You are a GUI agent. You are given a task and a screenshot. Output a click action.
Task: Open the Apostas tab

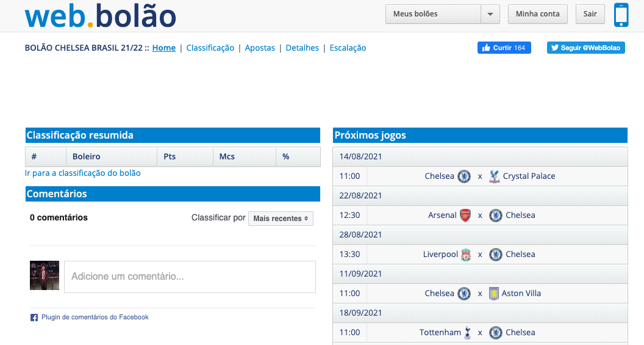260,48
